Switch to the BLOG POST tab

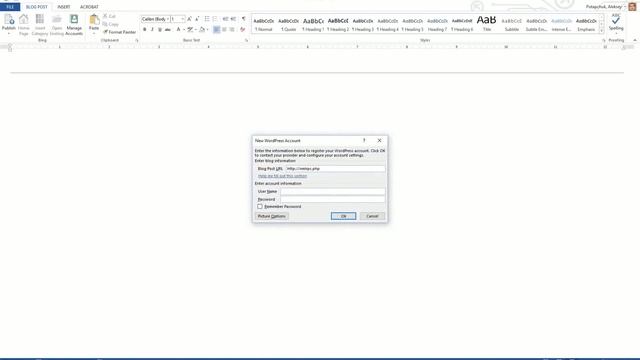[37, 7]
